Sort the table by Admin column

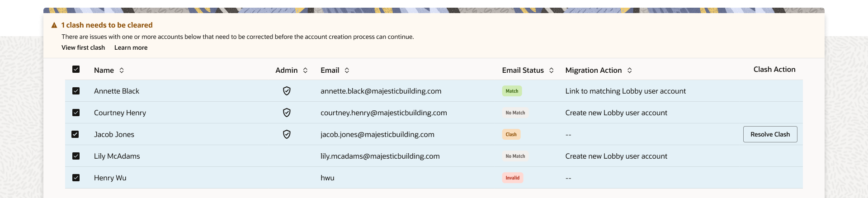(305, 70)
